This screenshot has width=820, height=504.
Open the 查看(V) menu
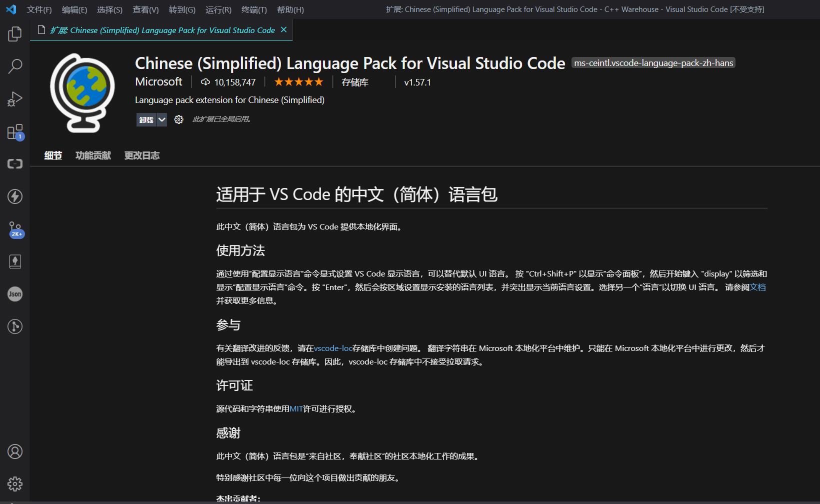(x=145, y=9)
